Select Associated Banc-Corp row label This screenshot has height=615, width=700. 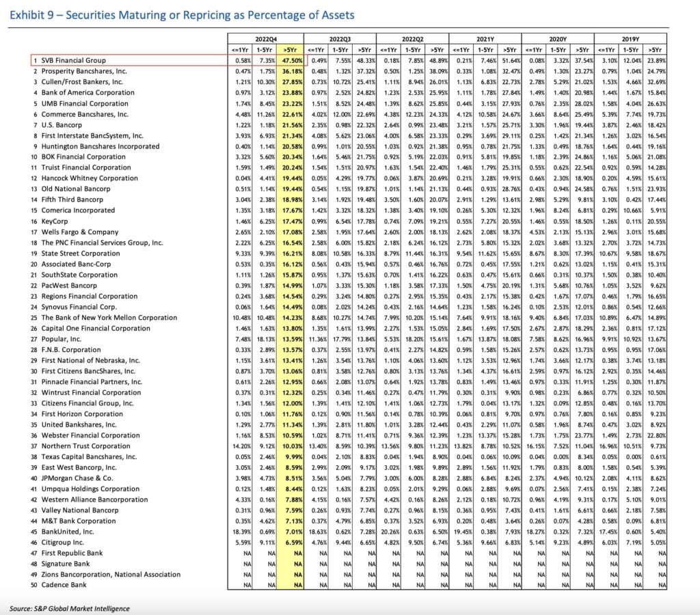(x=76, y=264)
